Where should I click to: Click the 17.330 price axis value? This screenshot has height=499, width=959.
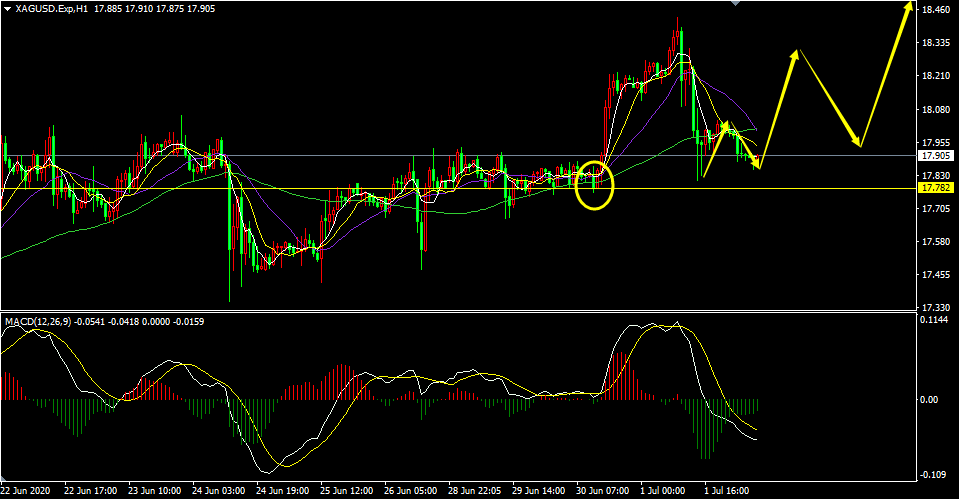936,308
